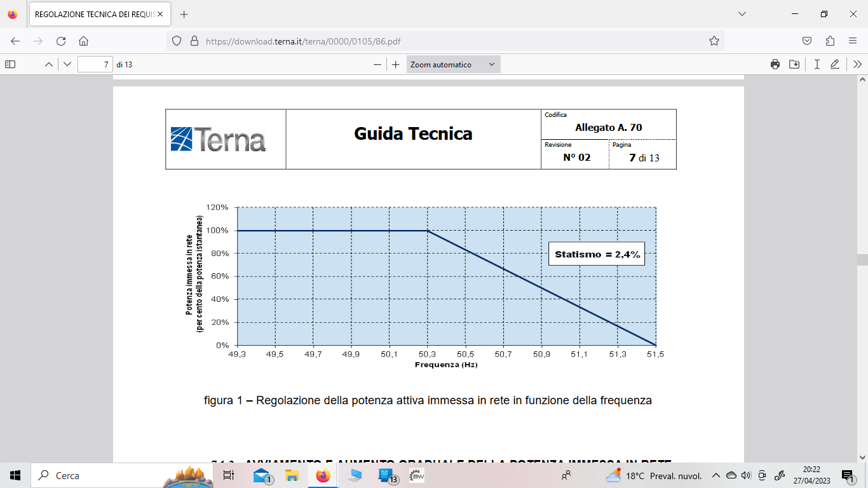The width and height of the screenshot is (868, 488).
Task: Click the figura 1 caption text
Action: coord(428,401)
